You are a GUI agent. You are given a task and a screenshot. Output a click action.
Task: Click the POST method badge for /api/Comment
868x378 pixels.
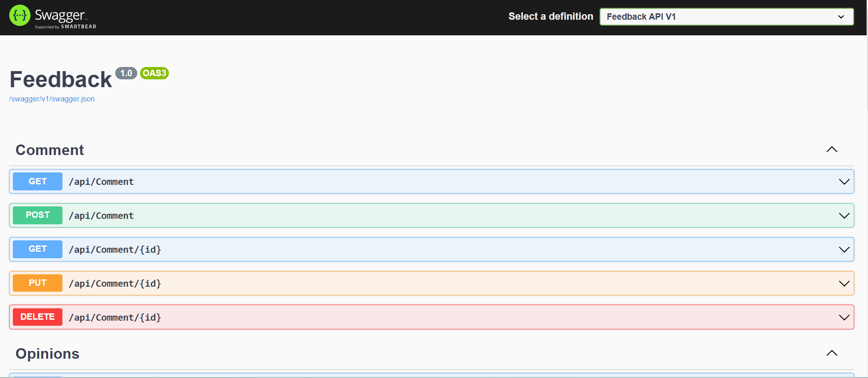(x=38, y=215)
